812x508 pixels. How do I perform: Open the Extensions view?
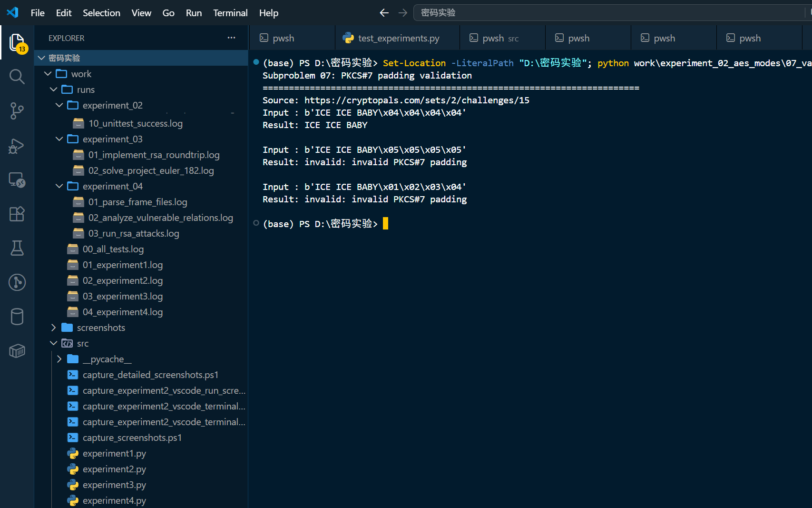[x=17, y=214]
